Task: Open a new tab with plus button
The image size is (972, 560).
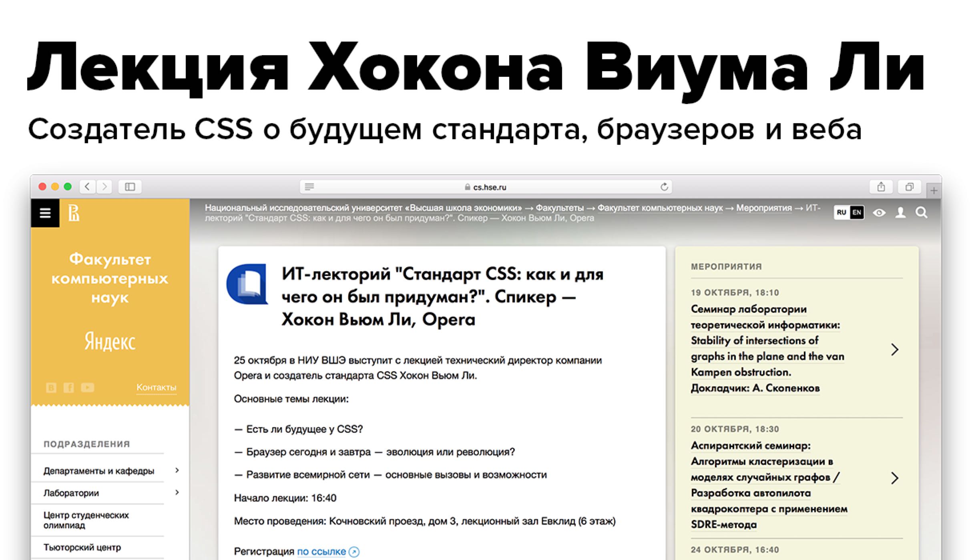Action: click(934, 191)
